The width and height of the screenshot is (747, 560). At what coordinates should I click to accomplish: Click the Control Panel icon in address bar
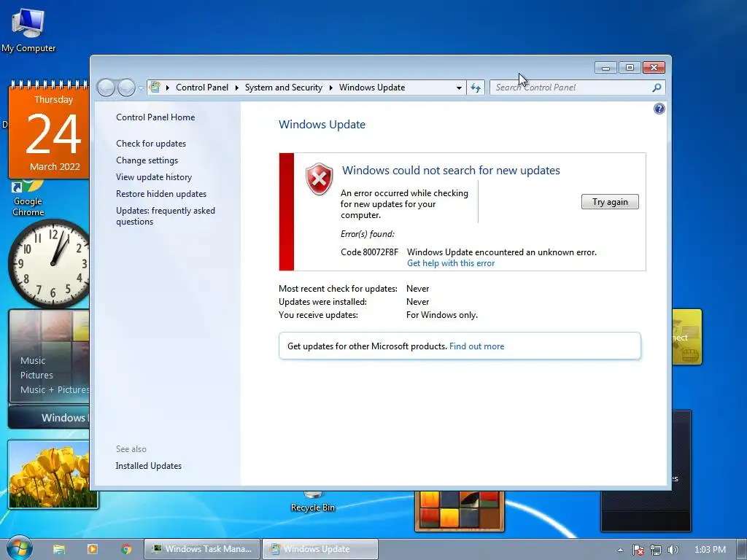[155, 87]
